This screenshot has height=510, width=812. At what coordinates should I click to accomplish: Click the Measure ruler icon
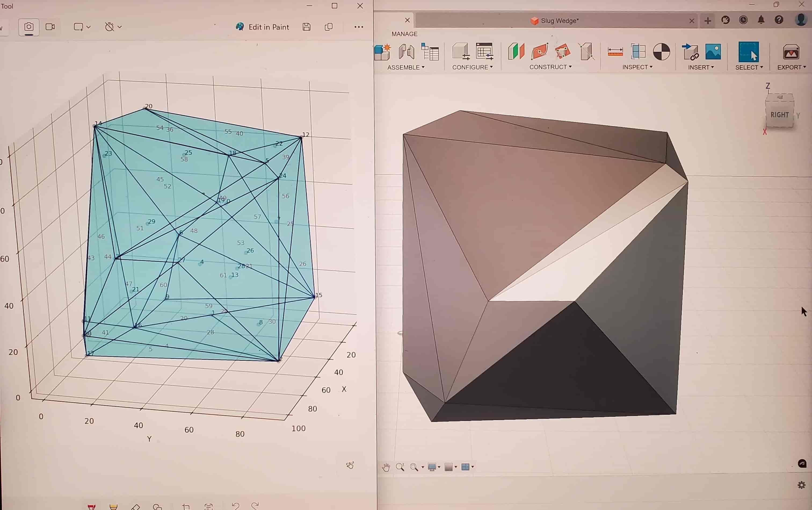(615, 52)
